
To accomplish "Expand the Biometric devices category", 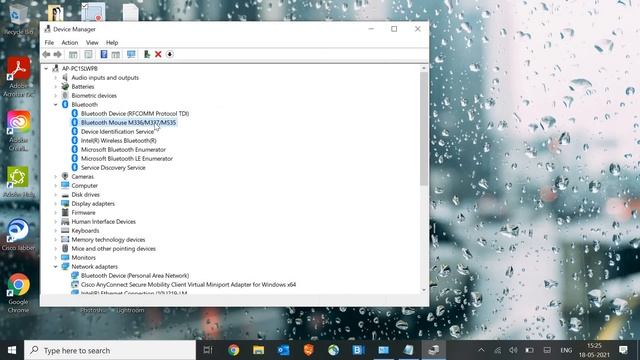I will [x=56, y=96].
